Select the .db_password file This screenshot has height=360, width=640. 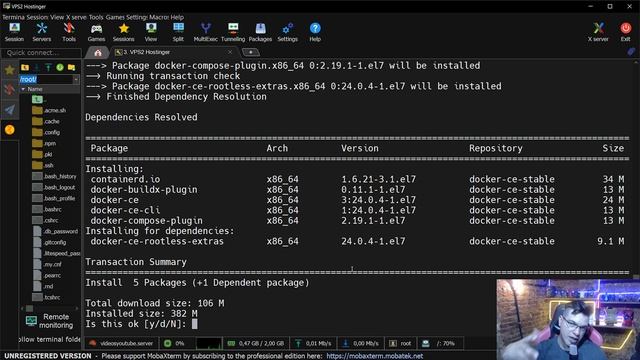(55, 231)
